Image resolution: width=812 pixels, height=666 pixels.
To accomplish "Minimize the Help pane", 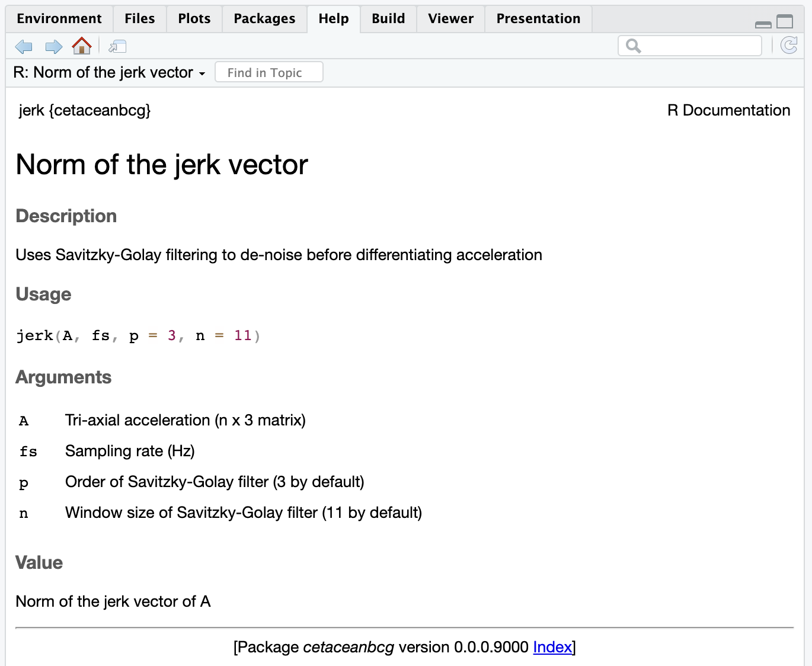I will (x=763, y=23).
